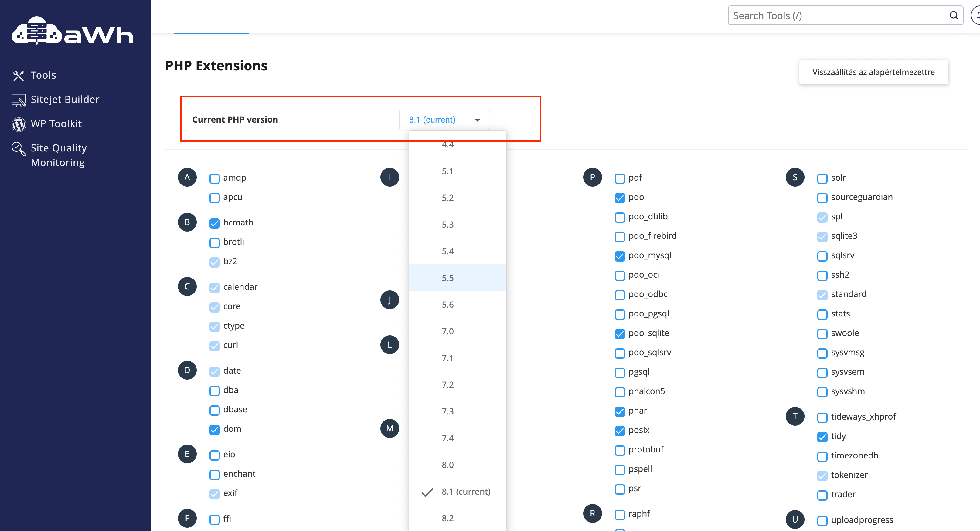The width and height of the screenshot is (980, 531).
Task: Click Visszaállítás az alapértelmezettre button
Action: (x=873, y=72)
